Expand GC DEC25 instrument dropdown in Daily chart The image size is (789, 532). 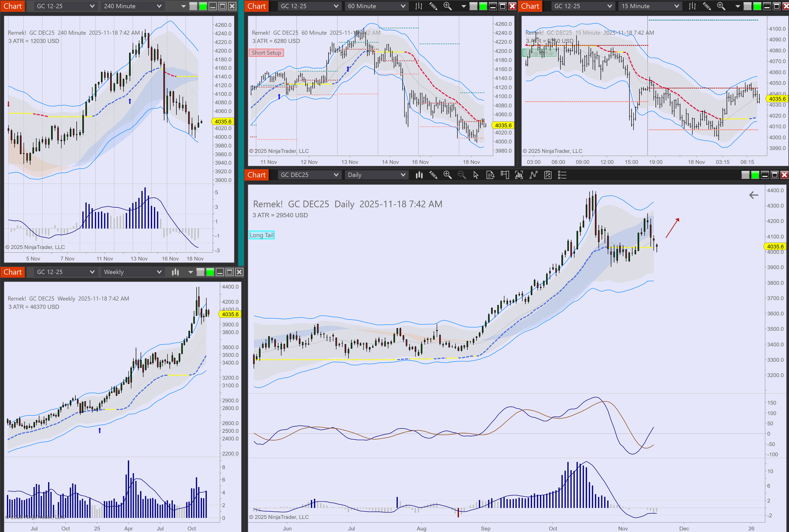click(309, 175)
